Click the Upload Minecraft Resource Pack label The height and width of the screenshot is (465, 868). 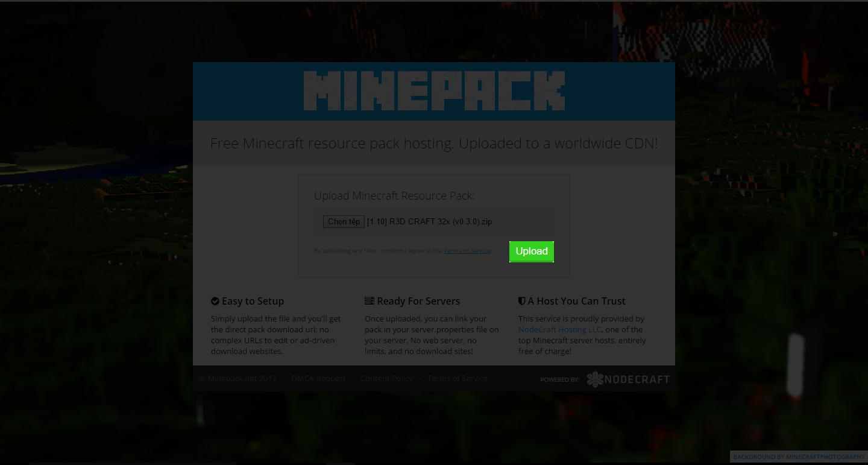coord(394,196)
